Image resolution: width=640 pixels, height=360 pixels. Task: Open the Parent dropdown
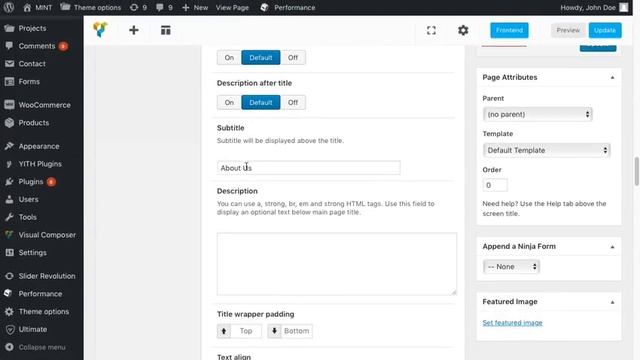[x=537, y=114]
